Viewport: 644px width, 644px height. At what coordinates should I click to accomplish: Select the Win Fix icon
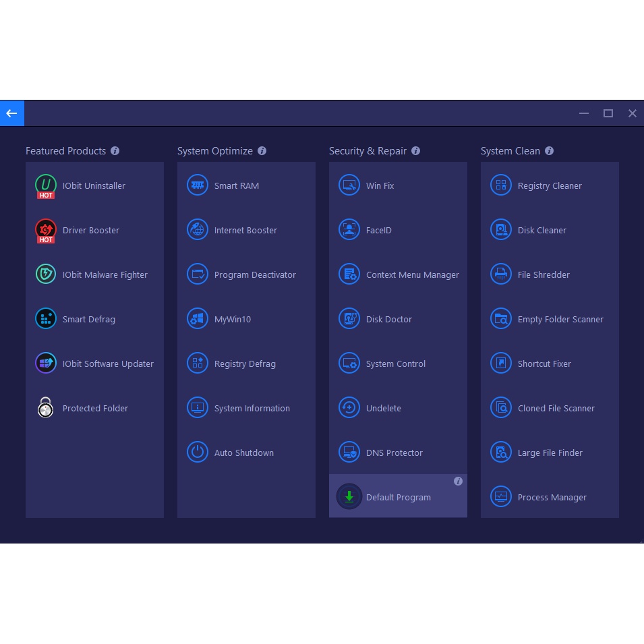(349, 185)
